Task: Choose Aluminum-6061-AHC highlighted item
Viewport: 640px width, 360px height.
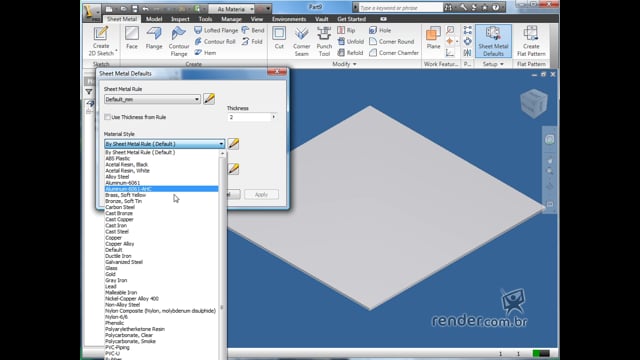Action: coord(161,189)
